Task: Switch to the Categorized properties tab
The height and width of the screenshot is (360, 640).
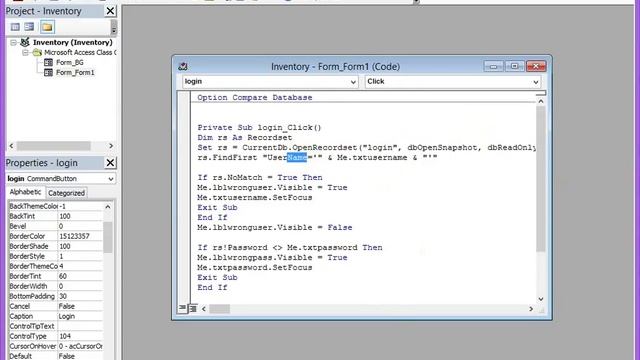Action: pyautogui.click(x=66, y=193)
